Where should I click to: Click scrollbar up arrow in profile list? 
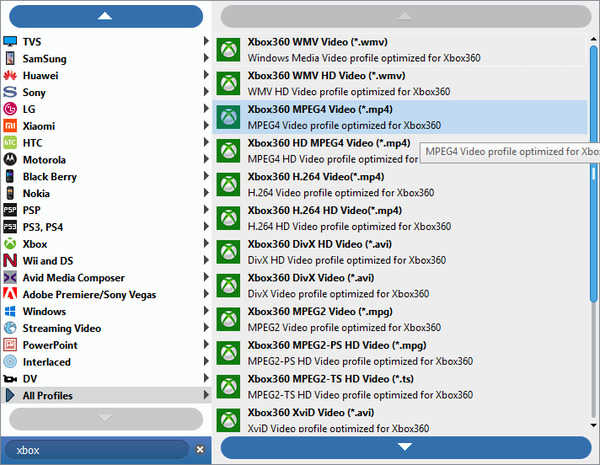(593, 38)
